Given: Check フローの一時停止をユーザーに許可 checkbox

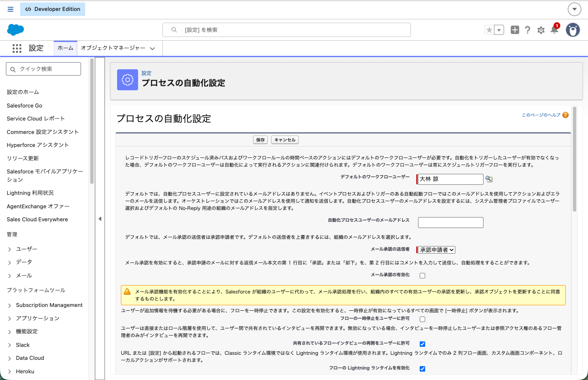Looking at the screenshot, I should (422, 320).
